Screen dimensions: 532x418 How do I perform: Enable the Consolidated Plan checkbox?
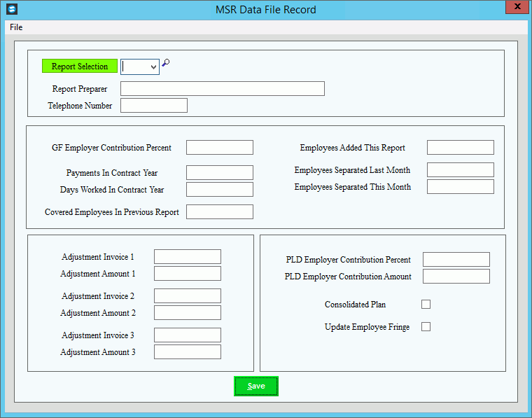(426, 305)
